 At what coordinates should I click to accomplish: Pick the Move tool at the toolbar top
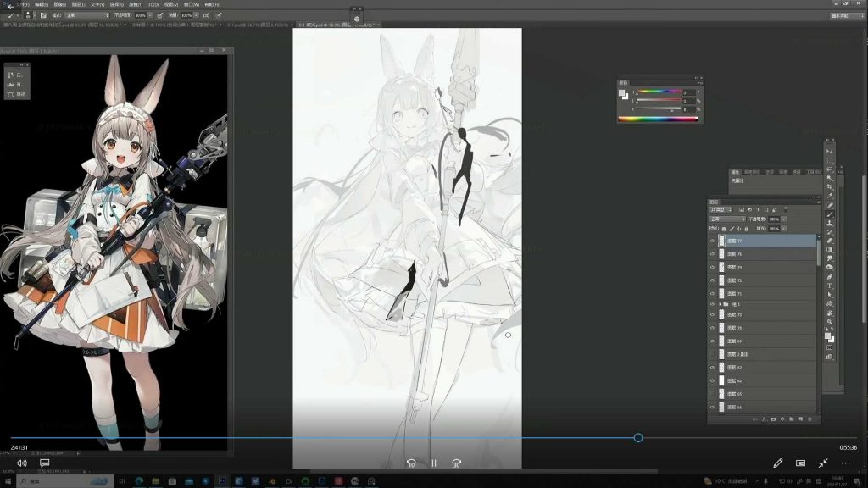click(830, 150)
